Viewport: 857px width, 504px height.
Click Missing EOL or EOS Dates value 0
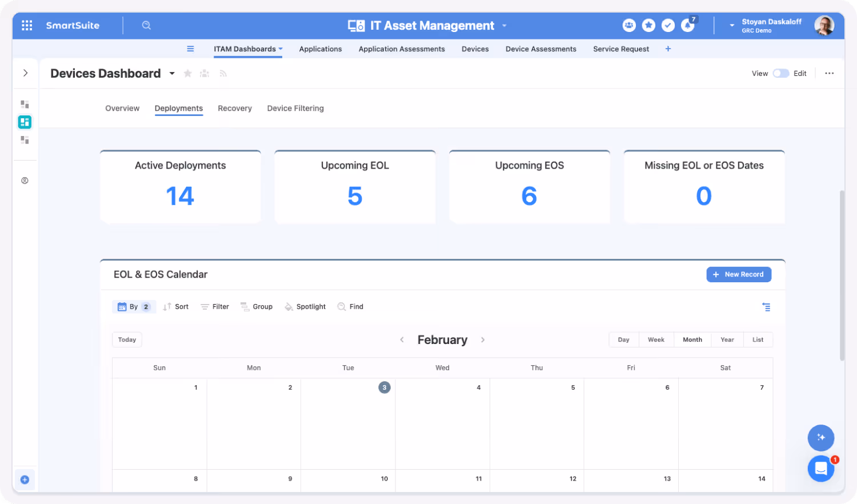click(704, 197)
